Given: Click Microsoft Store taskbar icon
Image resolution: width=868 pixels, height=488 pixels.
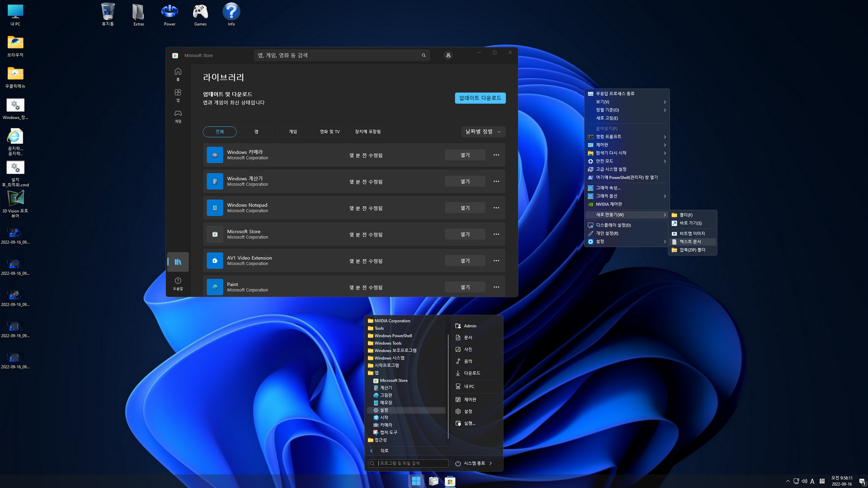Looking at the screenshot, I should [450, 481].
